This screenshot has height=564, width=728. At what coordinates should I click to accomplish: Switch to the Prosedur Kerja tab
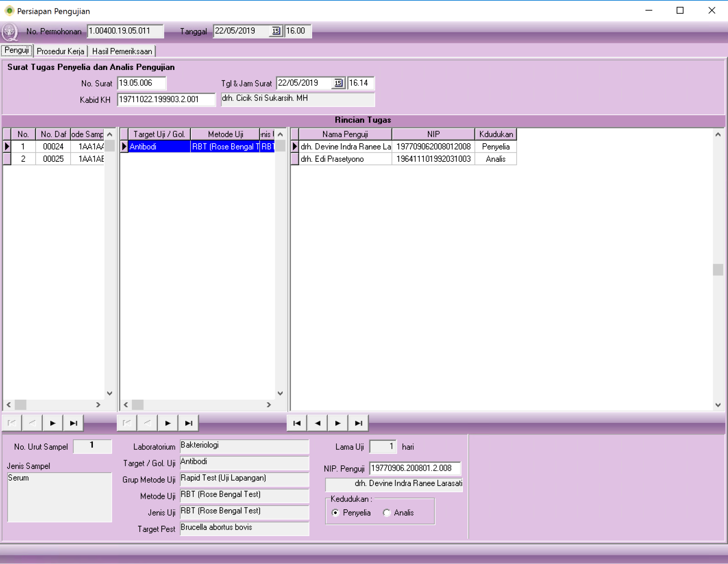coord(60,51)
